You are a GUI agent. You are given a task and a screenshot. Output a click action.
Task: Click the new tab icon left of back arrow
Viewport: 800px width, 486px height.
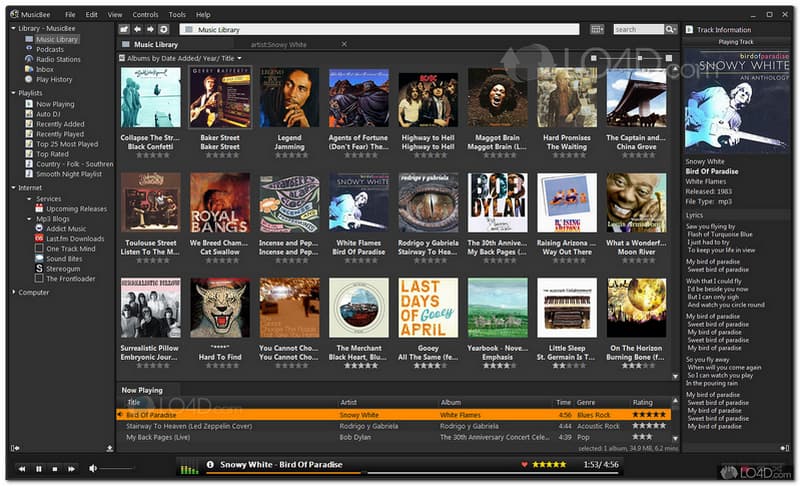(x=124, y=29)
